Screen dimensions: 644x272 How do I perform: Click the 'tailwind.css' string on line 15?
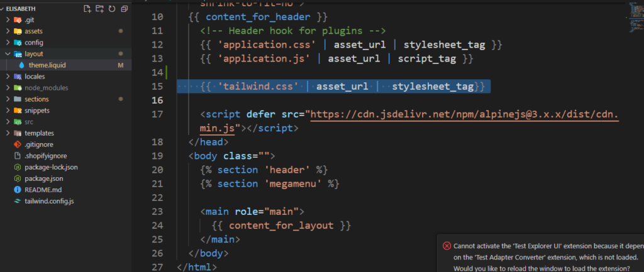(258, 87)
